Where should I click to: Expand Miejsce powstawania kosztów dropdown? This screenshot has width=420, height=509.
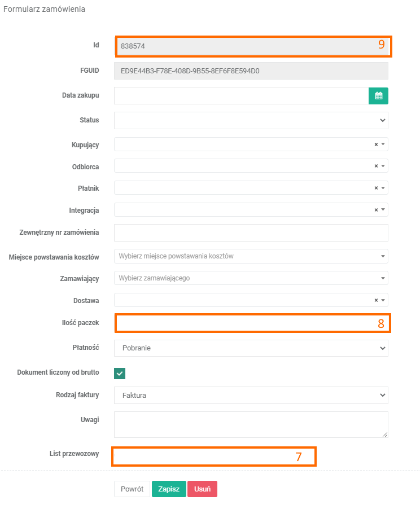pos(251,256)
